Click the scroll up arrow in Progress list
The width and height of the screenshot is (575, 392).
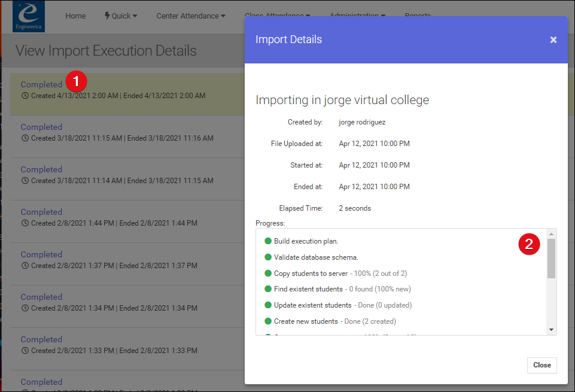point(551,234)
